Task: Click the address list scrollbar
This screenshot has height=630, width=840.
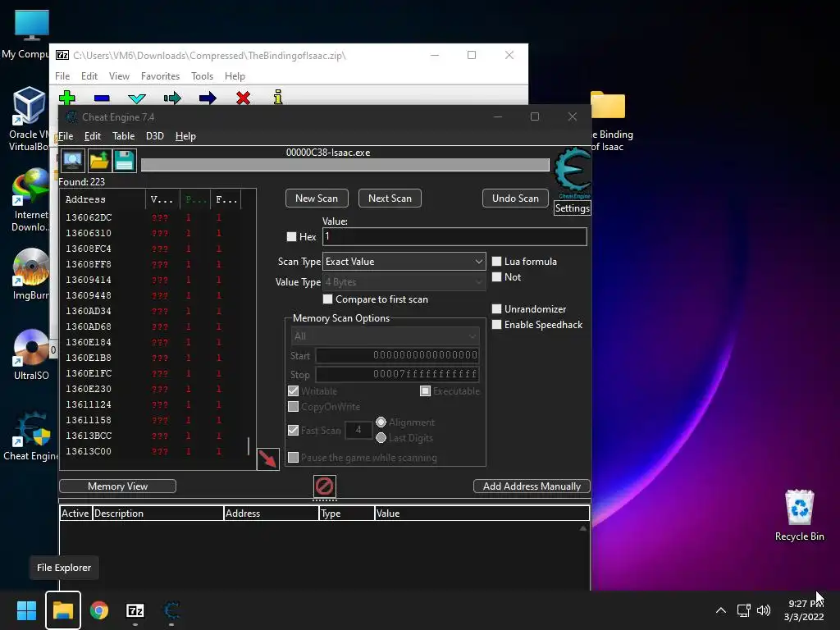Action: 248,447
